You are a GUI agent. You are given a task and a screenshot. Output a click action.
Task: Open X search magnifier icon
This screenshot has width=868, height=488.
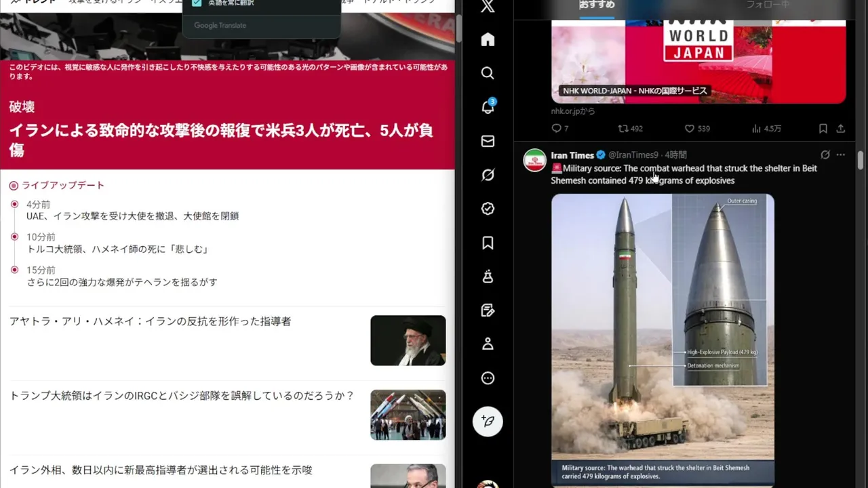(x=488, y=73)
